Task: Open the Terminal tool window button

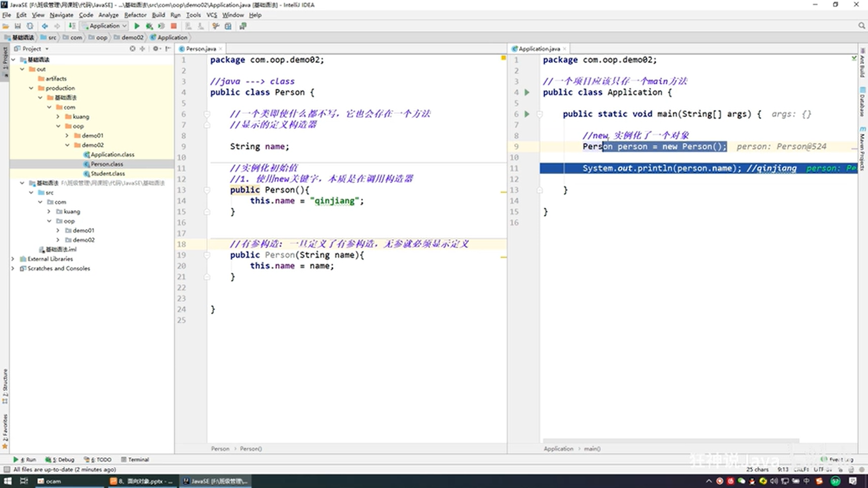Action: point(135,460)
